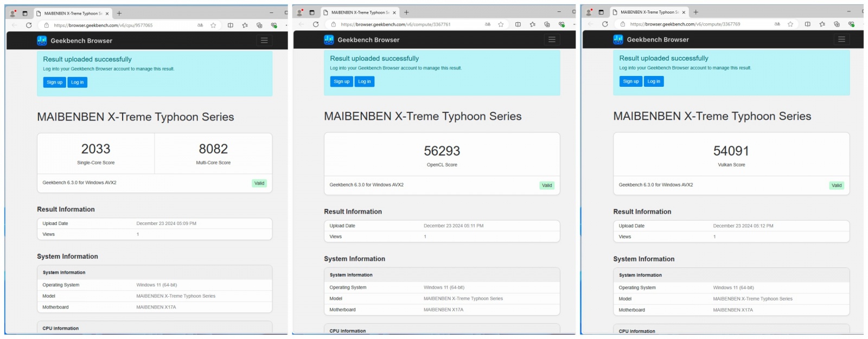Enable split screen in the left window

[231, 25]
